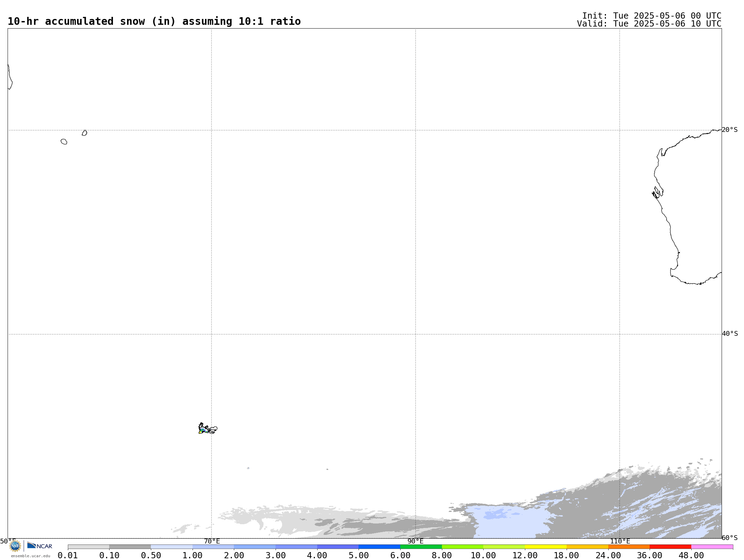
Task: Select the light gray 0.01 colorbar swatch
Action: (x=89, y=547)
